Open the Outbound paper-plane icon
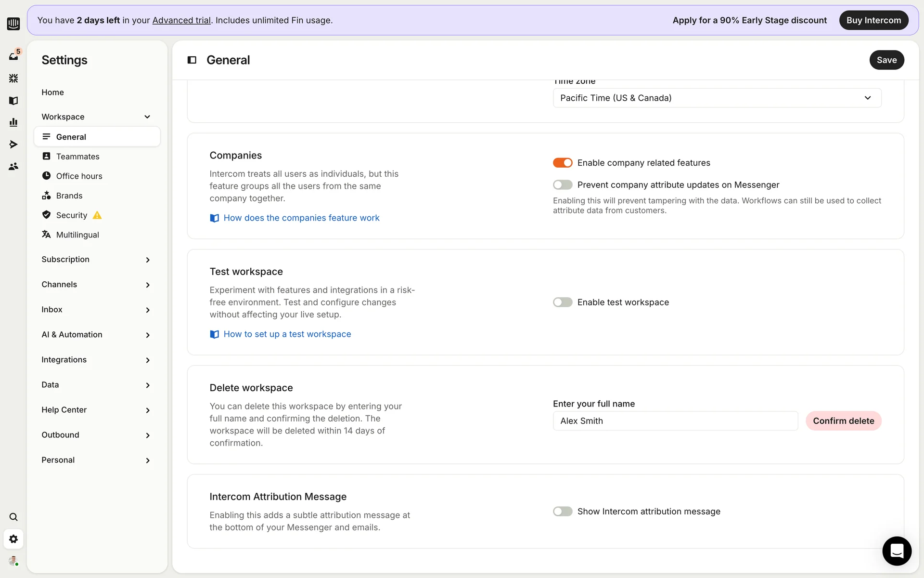The image size is (924, 578). [13, 144]
